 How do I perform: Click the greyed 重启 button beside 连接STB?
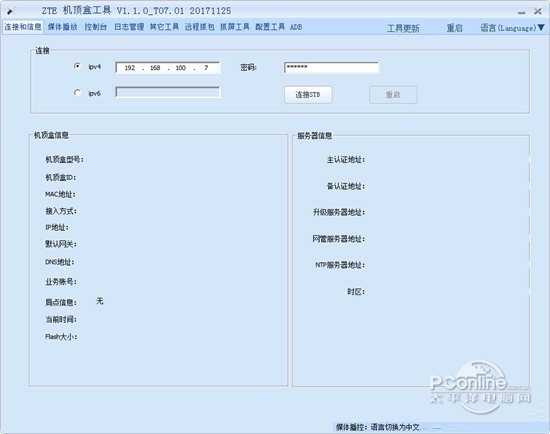coord(393,95)
